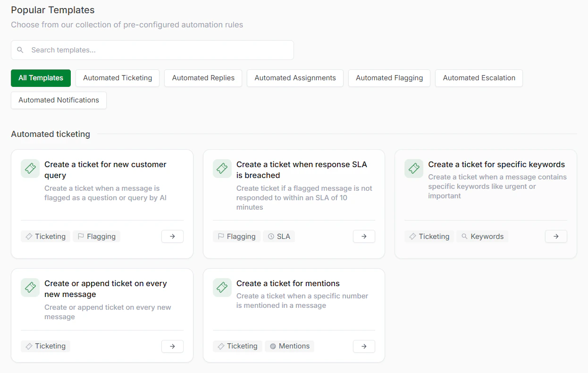Select the Automated Escalation category

(479, 78)
